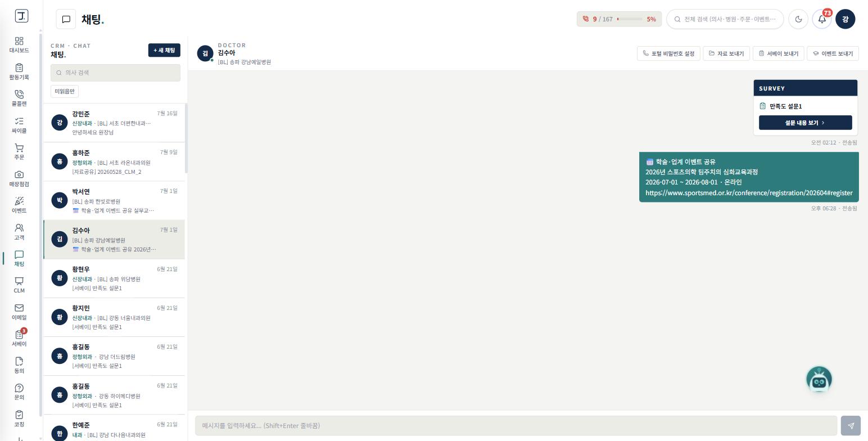Open notifications bell with 73 badge
The width and height of the screenshot is (868, 441).
pyautogui.click(x=822, y=19)
